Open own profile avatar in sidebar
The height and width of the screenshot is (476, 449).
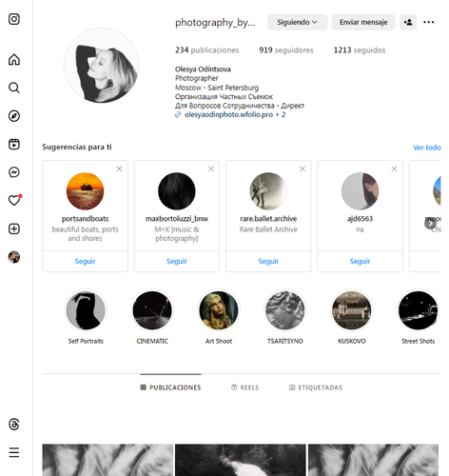(x=14, y=257)
